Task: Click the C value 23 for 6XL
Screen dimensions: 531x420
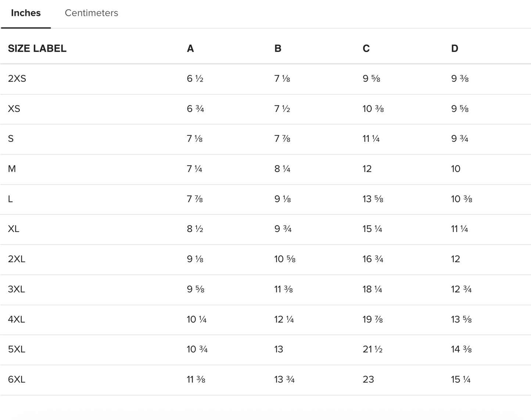Action: coord(368,380)
